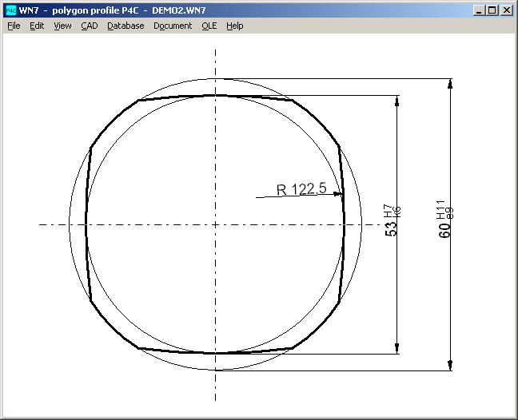
Task: Click the R 122.5 radius label
Action: tap(301, 189)
